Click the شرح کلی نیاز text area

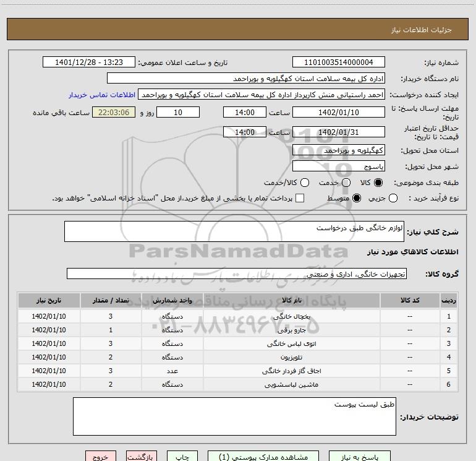tap(234, 231)
